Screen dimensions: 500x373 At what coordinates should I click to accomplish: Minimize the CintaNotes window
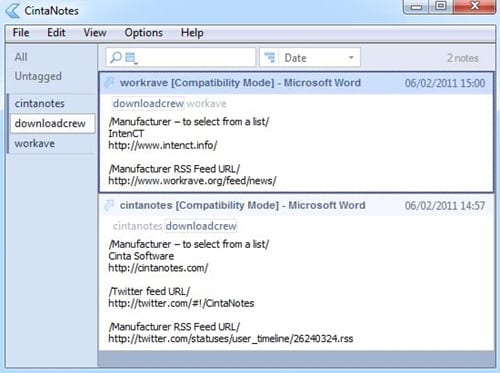(x=416, y=7)
